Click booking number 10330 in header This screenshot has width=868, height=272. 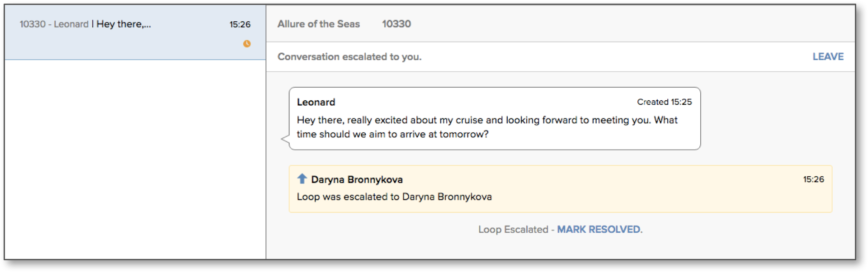[396, 24]
